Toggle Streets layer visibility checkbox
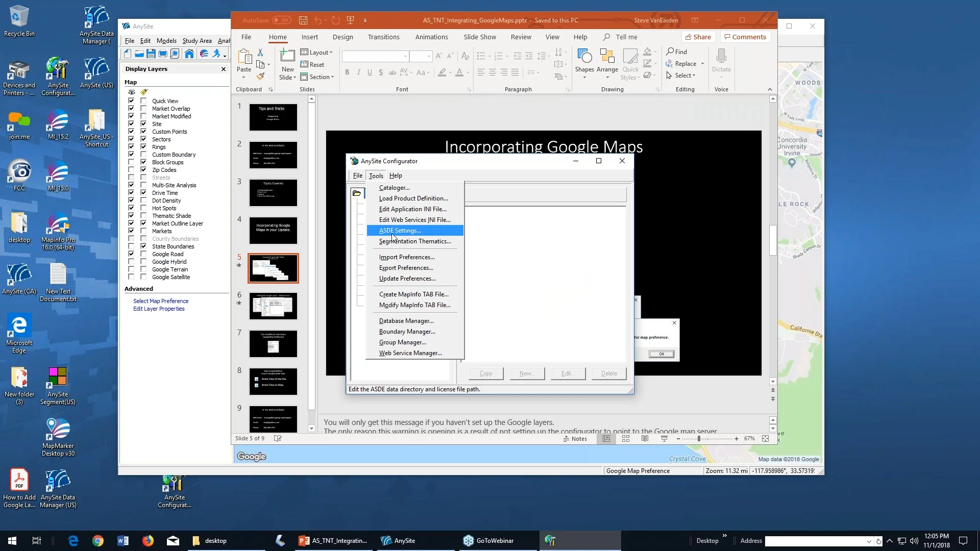The width and height of the screenshot is (980, 551). tap(131, 178)
